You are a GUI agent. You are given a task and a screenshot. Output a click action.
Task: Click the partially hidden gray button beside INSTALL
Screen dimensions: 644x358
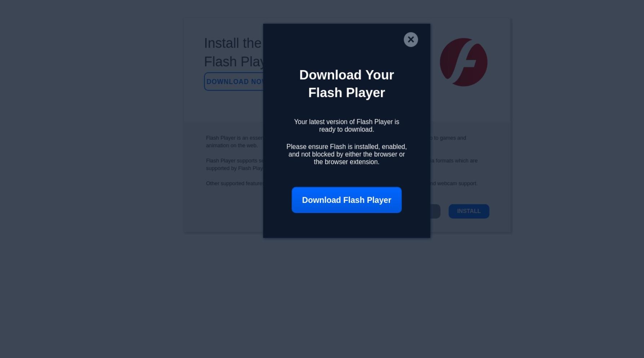tap(435, 211)
